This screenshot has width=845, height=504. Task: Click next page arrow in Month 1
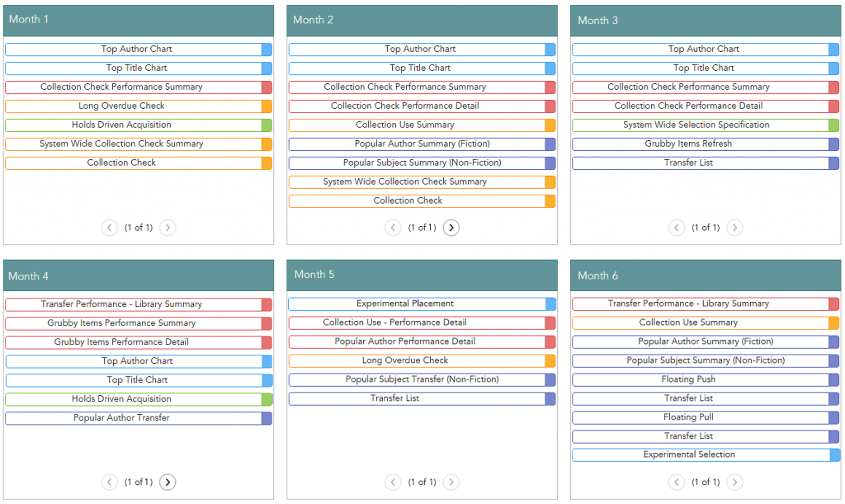pos(168,228)
